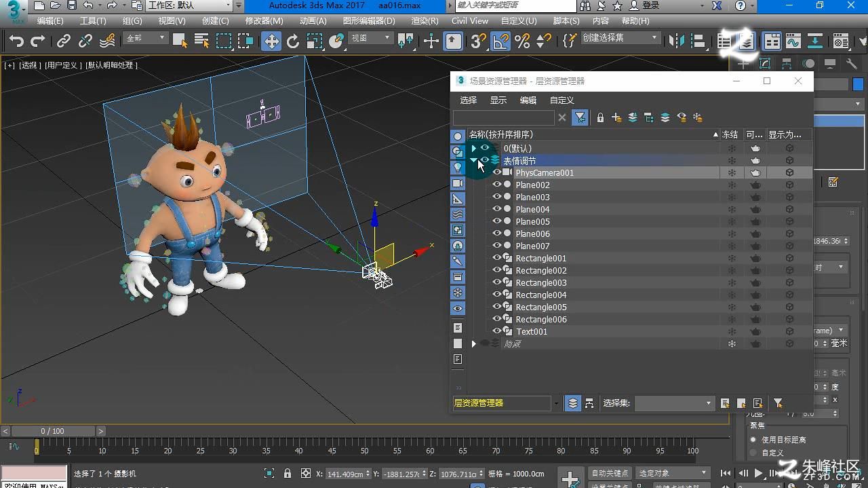This screenshot has height=488, width=868.
Task: Open the 编辑(E) menu
Action: click(x=50, y=20)
